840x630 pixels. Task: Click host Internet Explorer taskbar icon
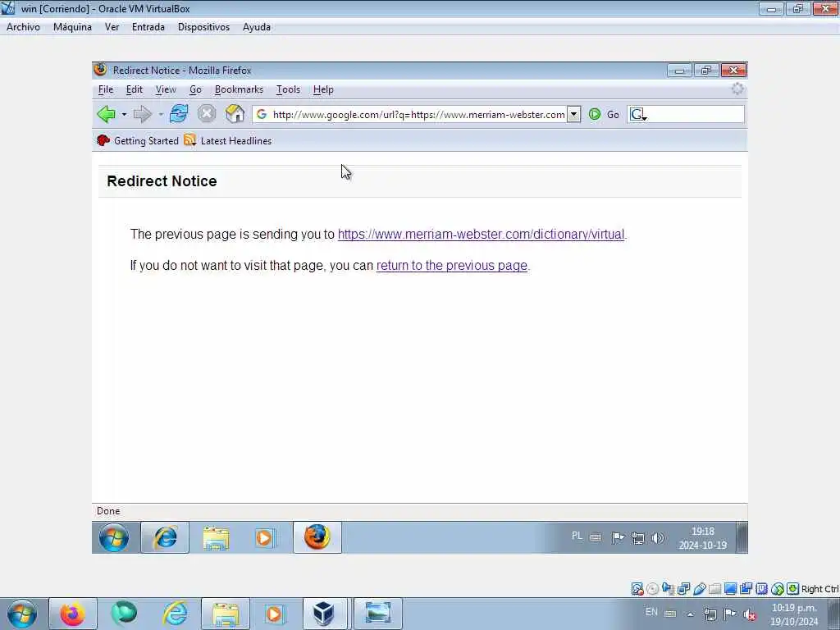click(176, 614)
